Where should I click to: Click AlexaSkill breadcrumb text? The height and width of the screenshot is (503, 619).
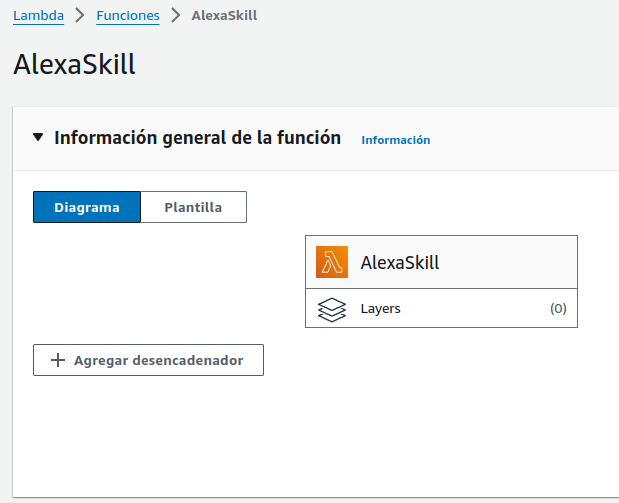click(224, 15)
